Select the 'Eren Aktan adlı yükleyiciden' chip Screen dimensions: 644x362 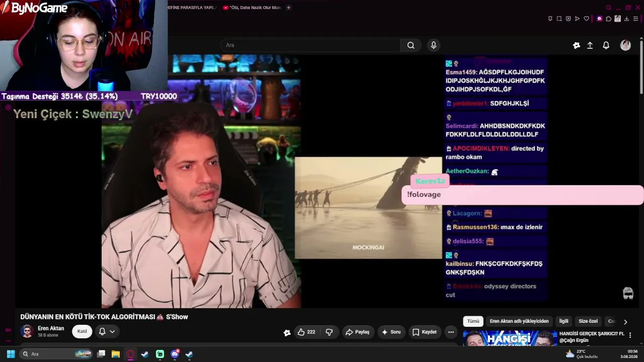pyautogui.click(x=519, y=321)
